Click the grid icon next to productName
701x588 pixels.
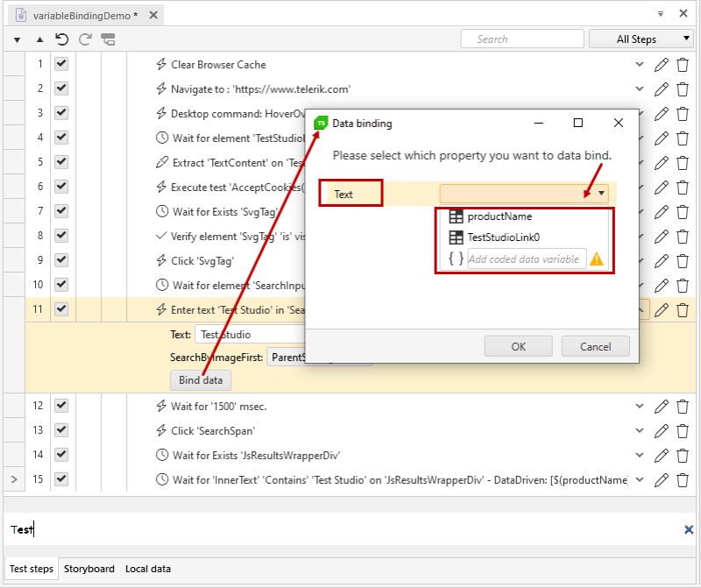(455, 216)
